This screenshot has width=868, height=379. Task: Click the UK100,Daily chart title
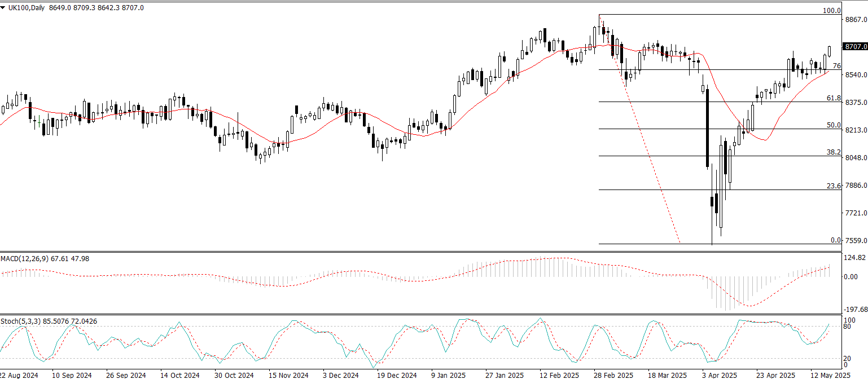point(28,8)
